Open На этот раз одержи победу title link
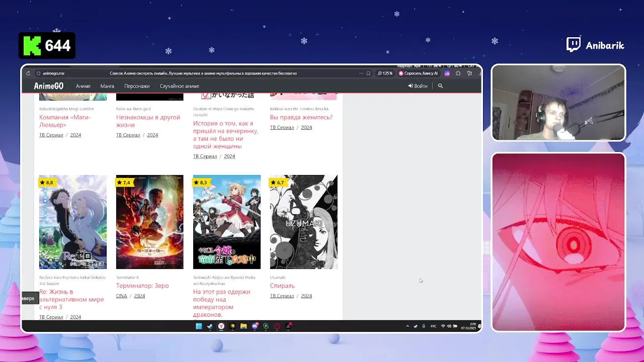 (221, 303)
